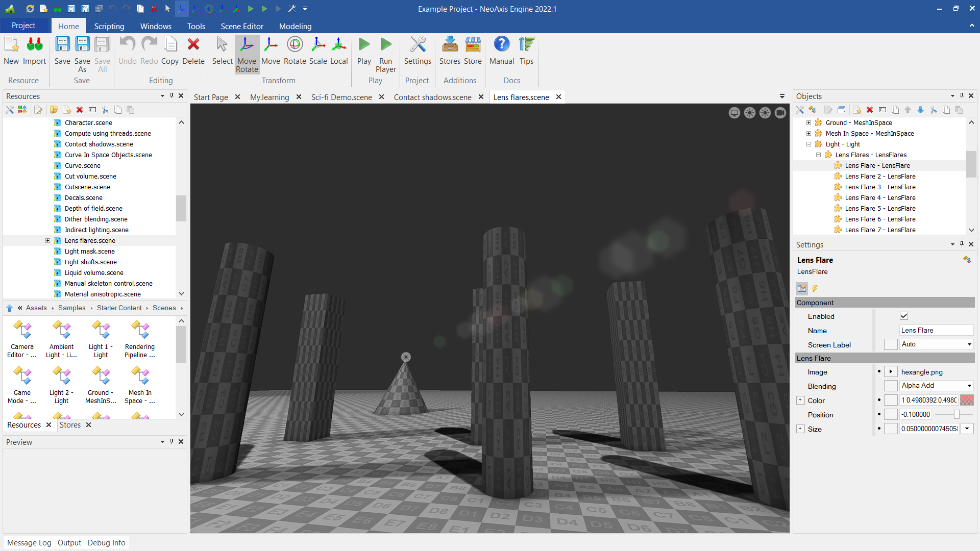Click the camera icon in the viewport
Image resolution: width=980 pixels, height=551 pixels.
point(780,113)
